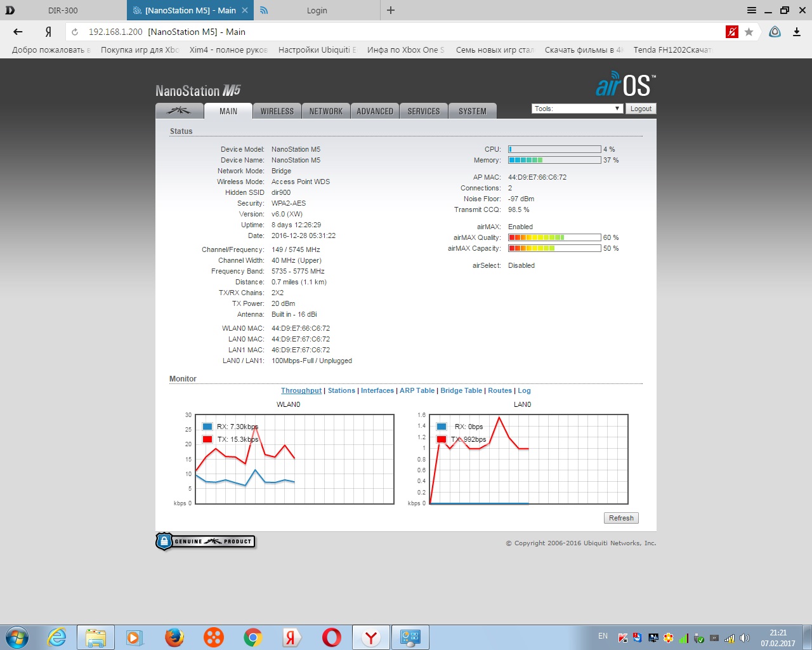Open the browser downloads arrow icon
Image resolution: width=812 pixels, height=650 pixels.
tap(797, 32)
